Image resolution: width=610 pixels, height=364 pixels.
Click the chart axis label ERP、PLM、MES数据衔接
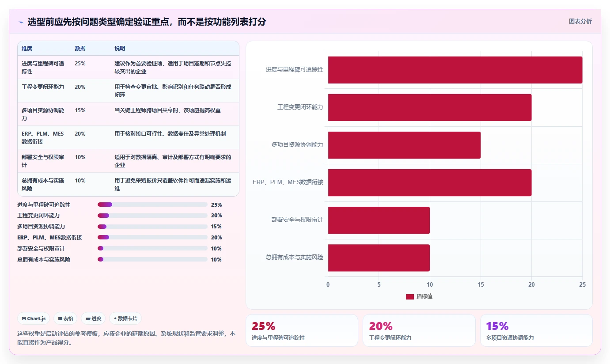288,182
